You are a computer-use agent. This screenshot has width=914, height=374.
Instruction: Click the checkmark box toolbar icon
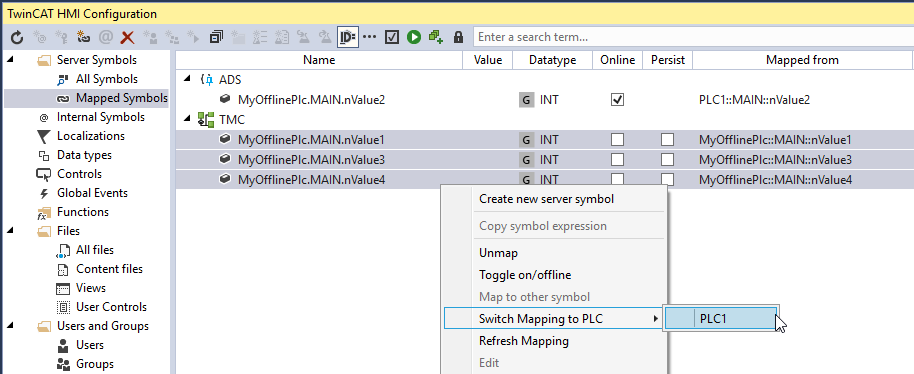point(392,37)
